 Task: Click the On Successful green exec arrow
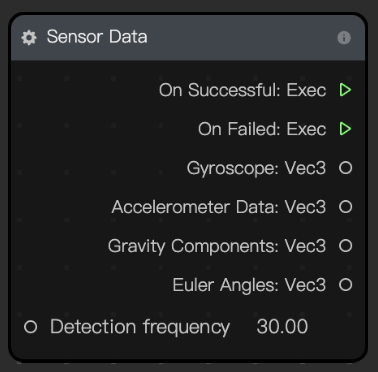(345, 90)
